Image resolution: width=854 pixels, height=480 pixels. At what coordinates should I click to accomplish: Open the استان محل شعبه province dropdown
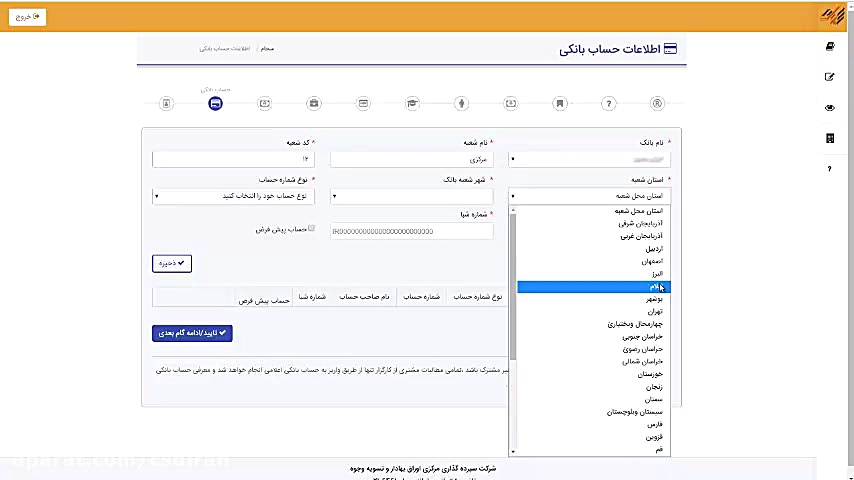(x=589, y=196)
